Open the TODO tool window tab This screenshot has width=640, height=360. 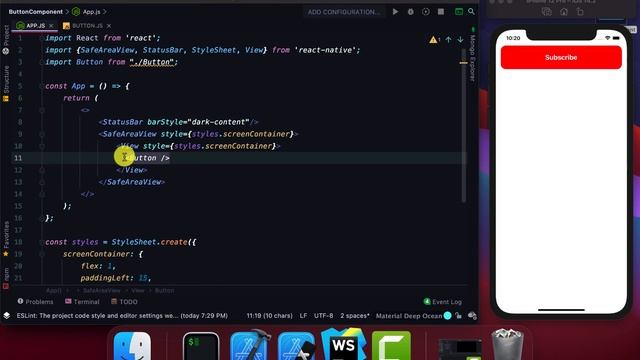coord(124,302)
